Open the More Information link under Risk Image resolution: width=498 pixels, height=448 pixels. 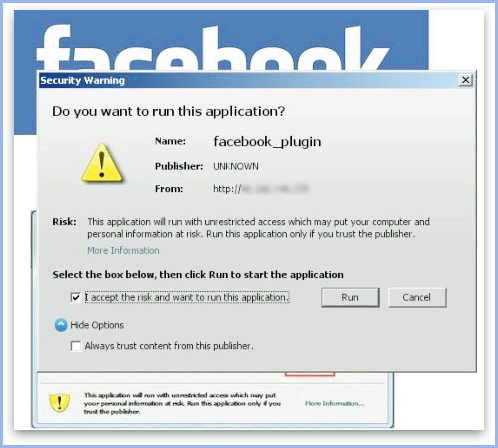tap(123, 250)
